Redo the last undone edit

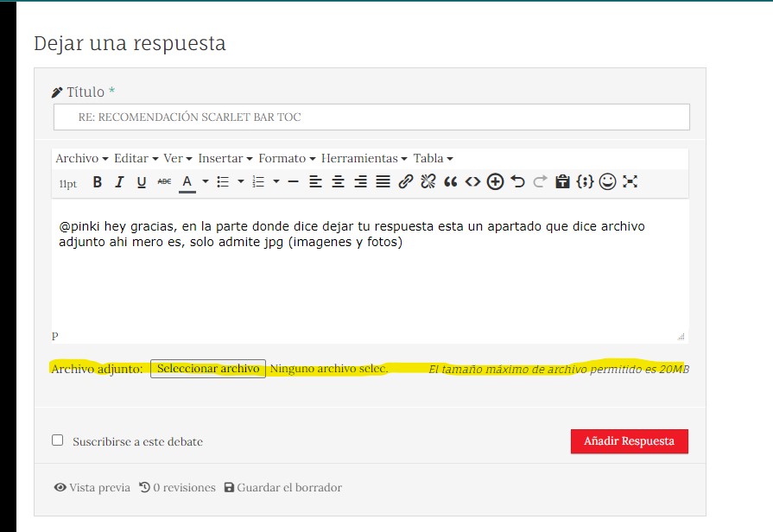point(541,182)
